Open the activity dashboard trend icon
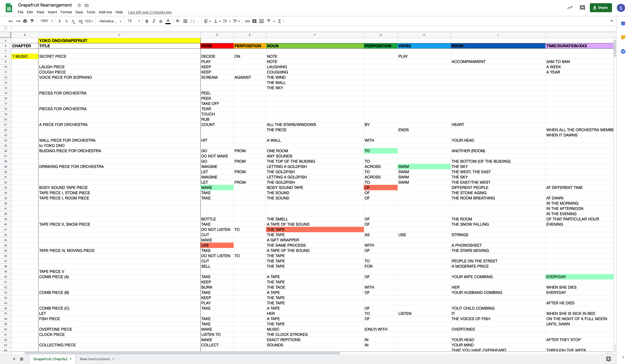Viewport: 630px width, 364px height. pos(569,8)
